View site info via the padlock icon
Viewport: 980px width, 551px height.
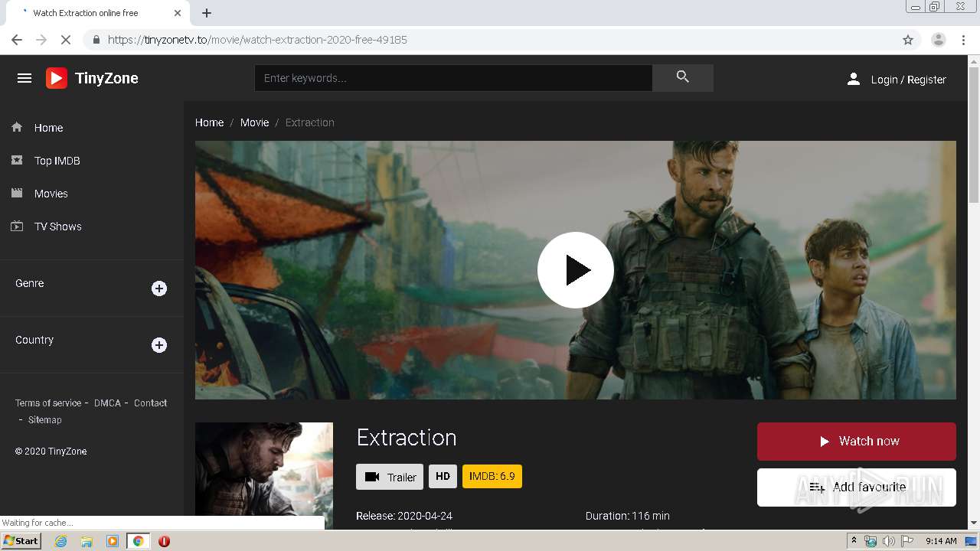pos(96,40)
